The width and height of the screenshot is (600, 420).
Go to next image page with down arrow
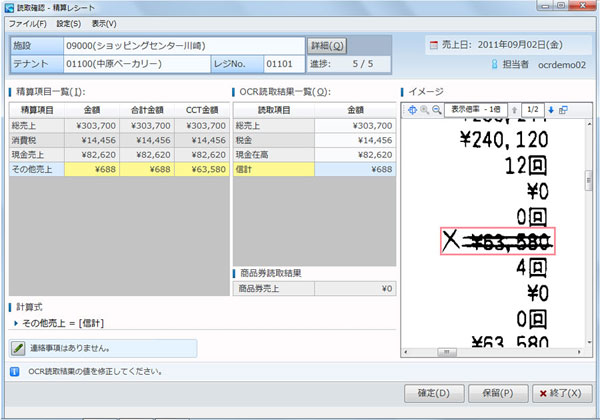click(x=550, y=109)
